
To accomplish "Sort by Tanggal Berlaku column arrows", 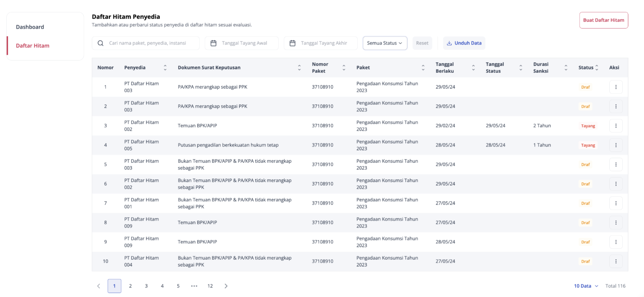I will click(x=473, y=68).
